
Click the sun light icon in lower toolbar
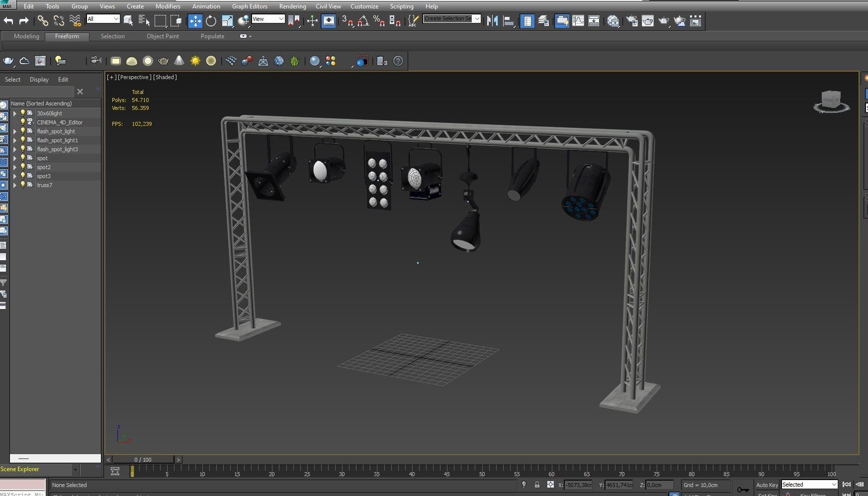(x=195, y=61)
